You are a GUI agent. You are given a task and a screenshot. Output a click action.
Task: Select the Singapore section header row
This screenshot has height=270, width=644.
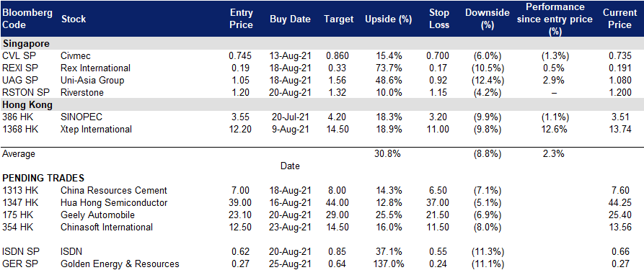click(322, 43)
